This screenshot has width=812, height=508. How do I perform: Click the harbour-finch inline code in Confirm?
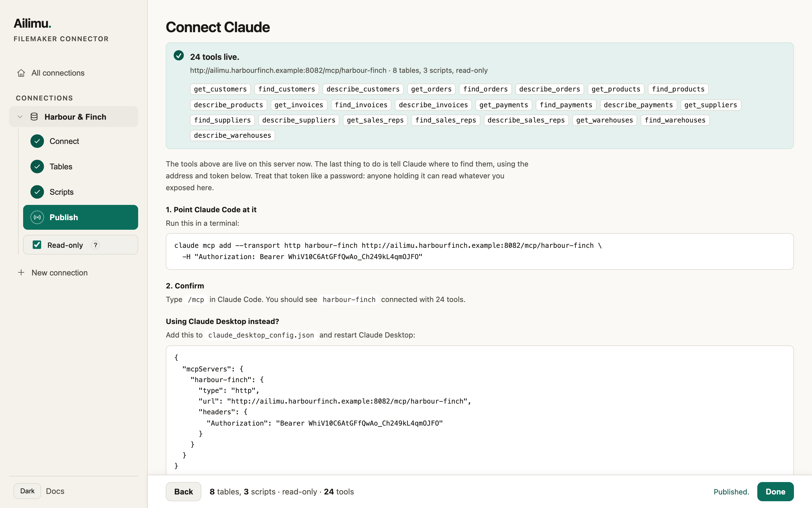click(x=349, y=299)
